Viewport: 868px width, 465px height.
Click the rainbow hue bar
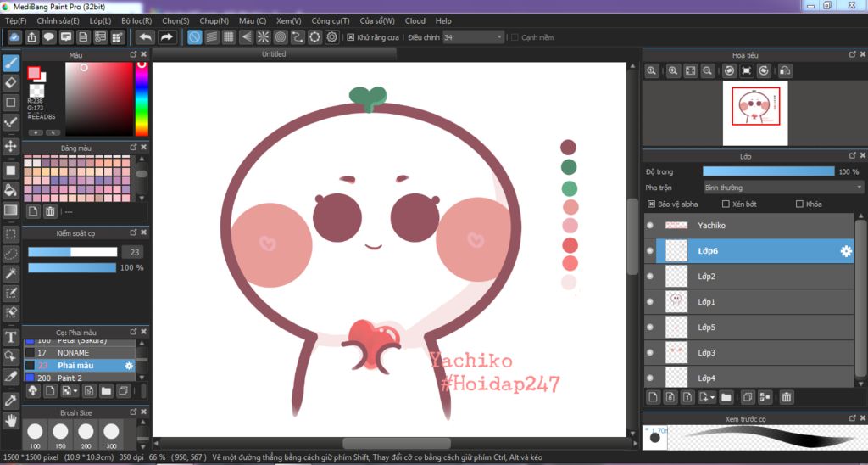pos(142,99)
